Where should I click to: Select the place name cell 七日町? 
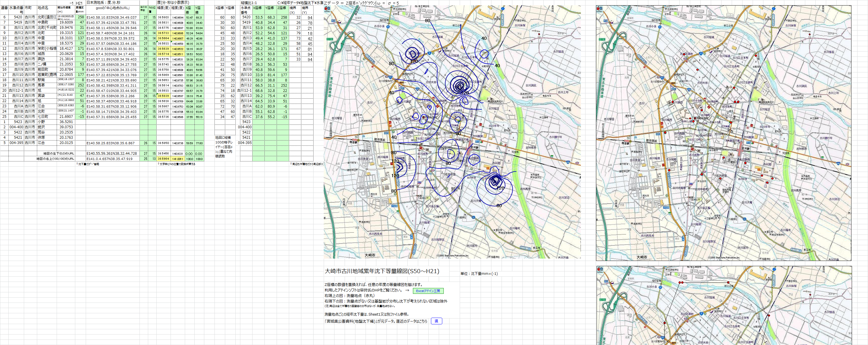coord(47,117)
